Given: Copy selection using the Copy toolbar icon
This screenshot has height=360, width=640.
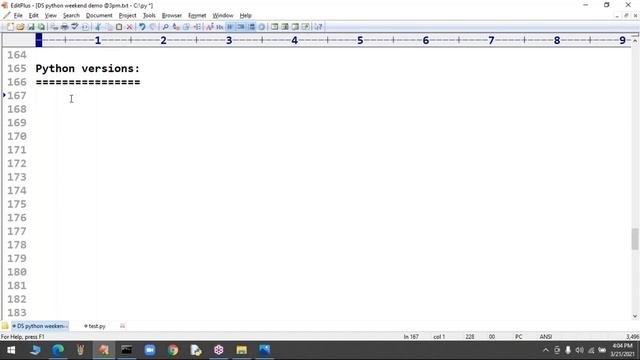Looking at the screenshot, I should [x=109, y=27].
